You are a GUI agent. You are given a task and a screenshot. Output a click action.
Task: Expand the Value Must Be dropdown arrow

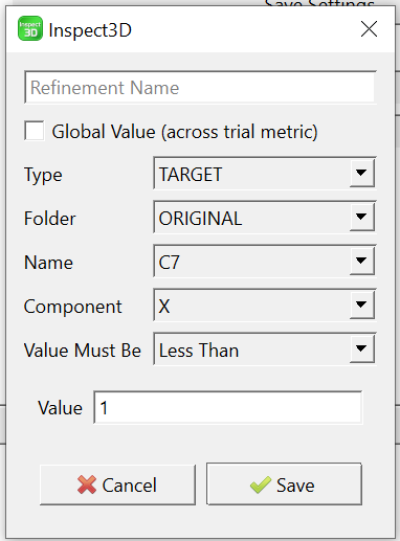click(x=361, y=348)
